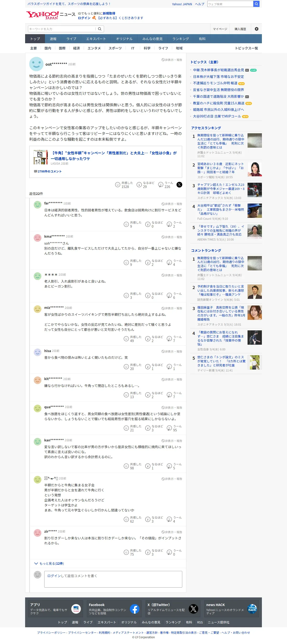Open チャップマン超えた ranking article
Screen dimensions: 287x644
click(x=221, y=189)
